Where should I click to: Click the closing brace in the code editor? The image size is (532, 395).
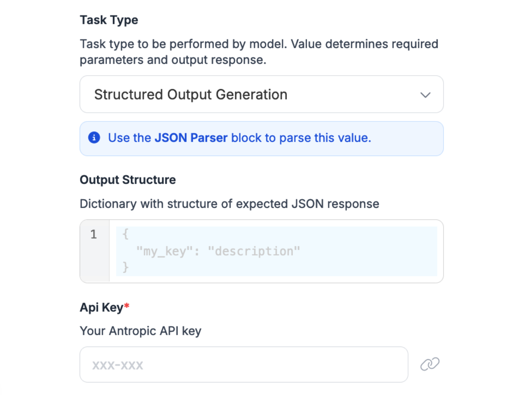point(125,267)
